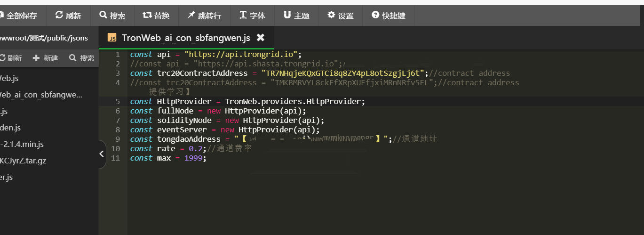The image size is (644, 235).
Task: Click the "https://api.trongrid.io" string on line 1
Action: point(241,54)
